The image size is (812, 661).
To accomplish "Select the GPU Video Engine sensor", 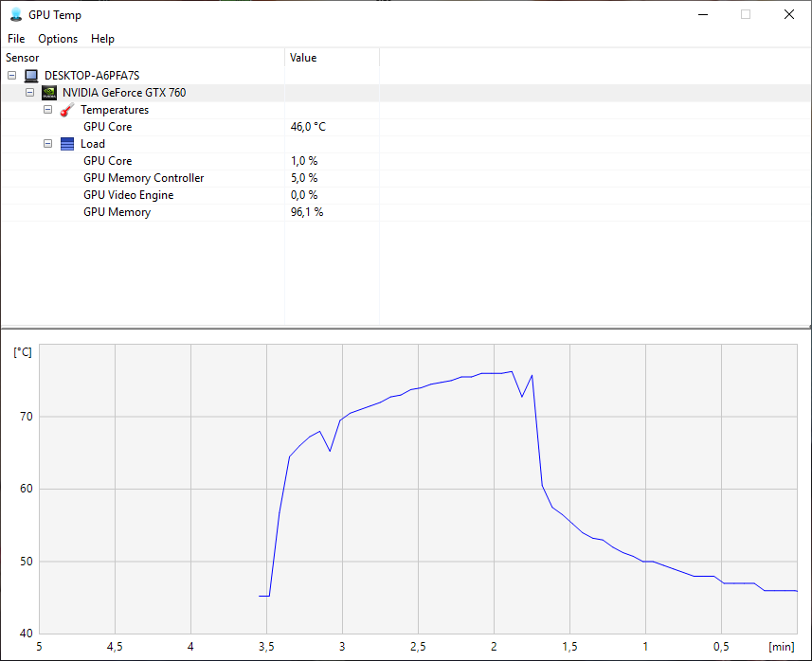I will pyautogui.click(x=128, y=195).
